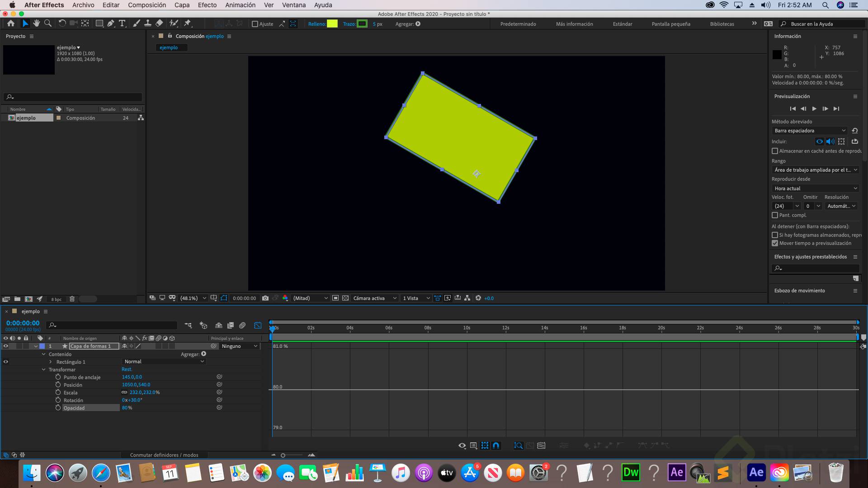868x488 pixels.
Task: Enable the Ajuste checkbox in the toolbar
Action: click(255, 24)
